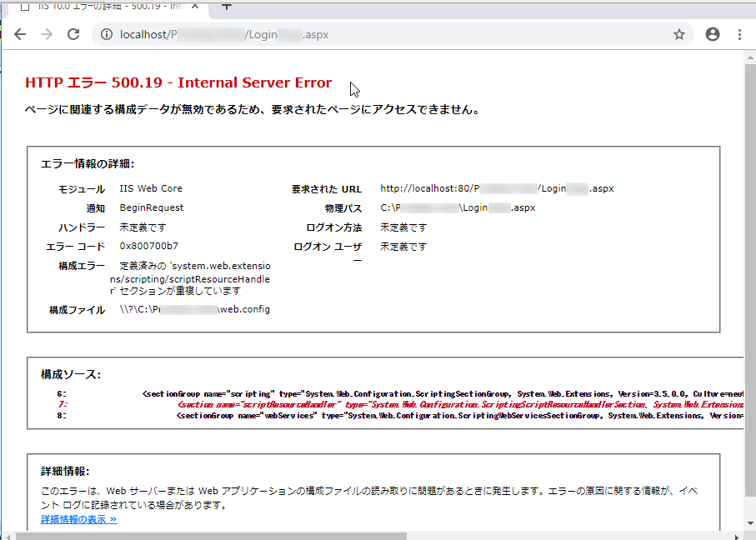This screenshot has width=756, height=540.
Task: Open the Chrome three-dot menu
Action: tap(739, 34)
